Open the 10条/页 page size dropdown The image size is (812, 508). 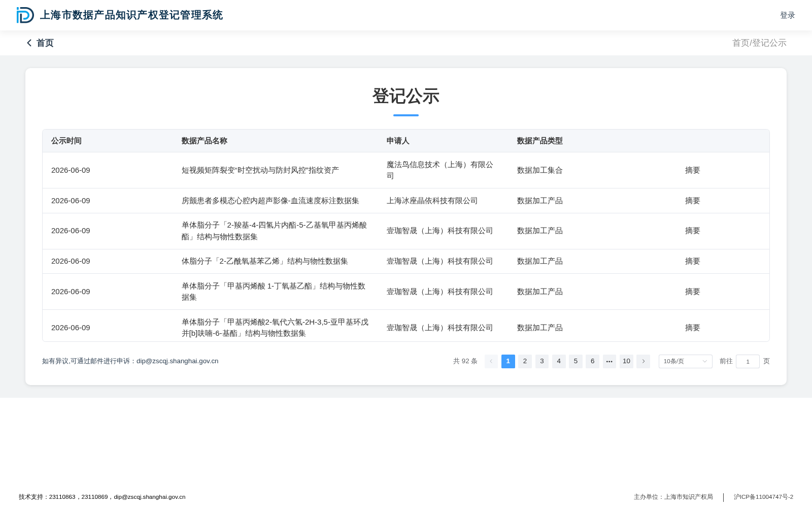point(686,361)
